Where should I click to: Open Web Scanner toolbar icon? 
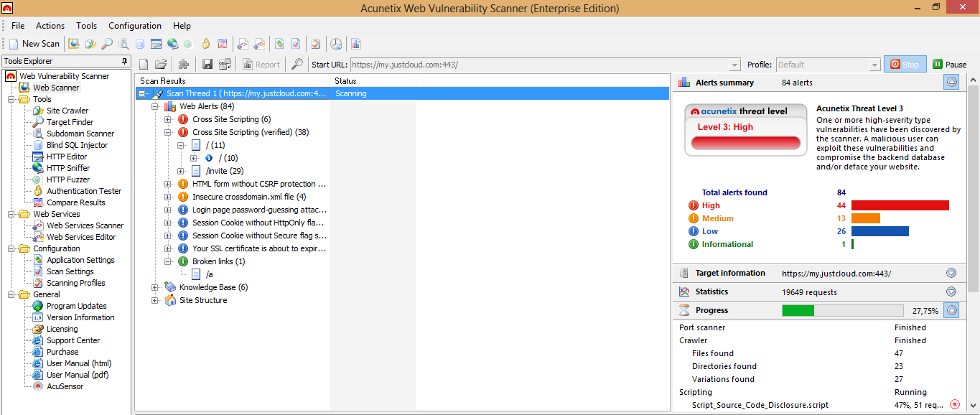coord(73,44)
